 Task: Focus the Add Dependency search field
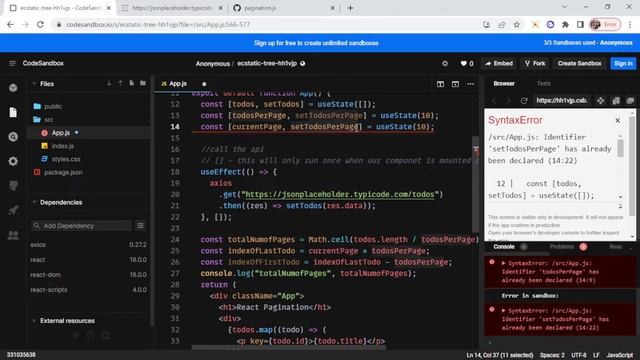pos(82,226)
